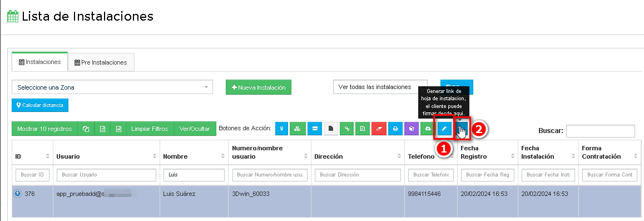Focus Buscar Fecha Instalación filter field
The height and width of the screenshot is (221, 644).
[548, 175]
